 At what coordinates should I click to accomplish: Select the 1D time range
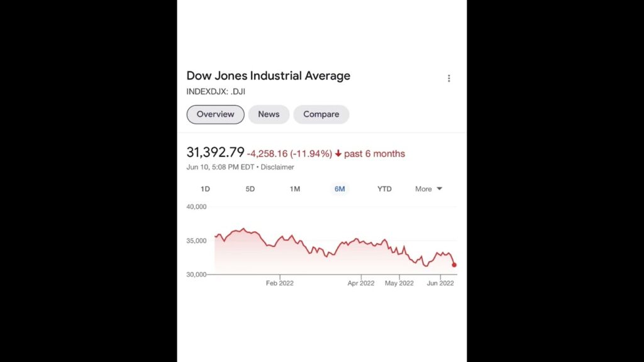click(205, 189)
